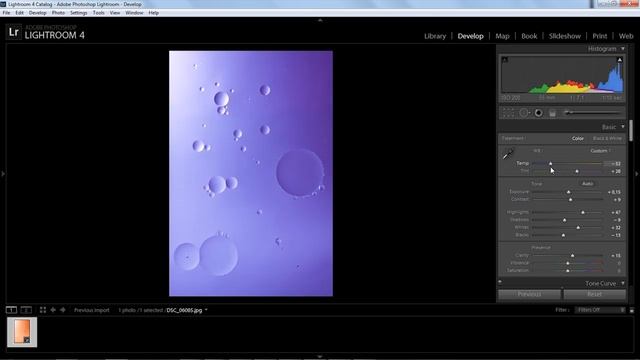Click the Temp slider handle
Viewport: 640px width, 360px height.
pyautogui.click(x=551, y=164)
